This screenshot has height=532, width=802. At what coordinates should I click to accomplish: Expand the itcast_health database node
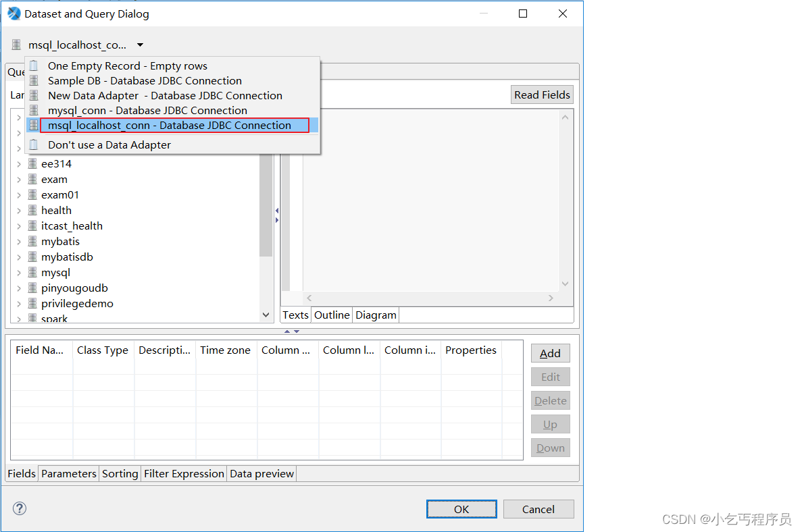pyautogui.click(x=19, y=226)
